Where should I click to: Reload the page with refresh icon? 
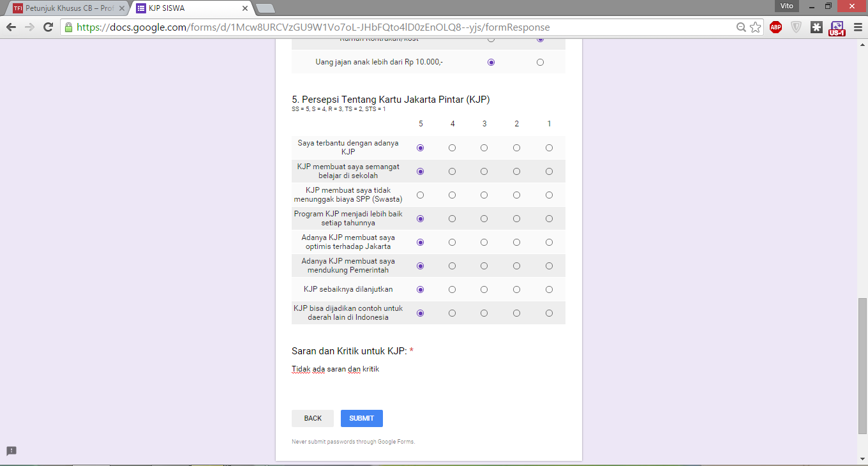(x=48, y=27)
